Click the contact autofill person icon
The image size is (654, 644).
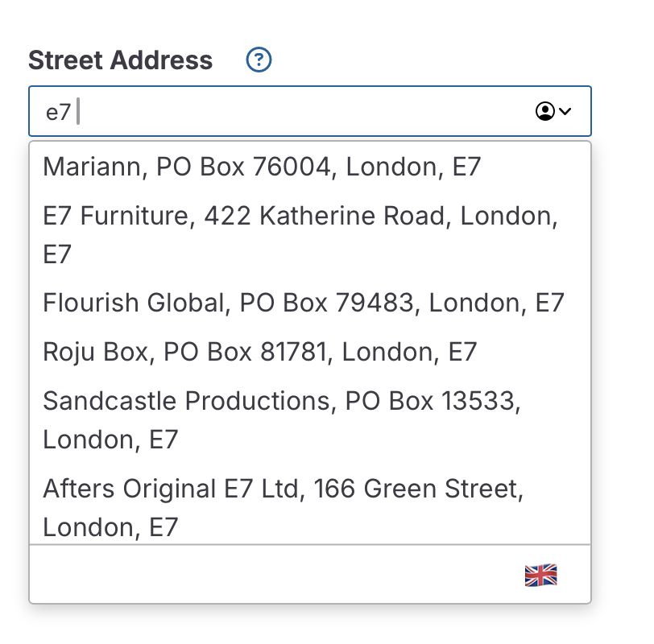click(545, 111)
